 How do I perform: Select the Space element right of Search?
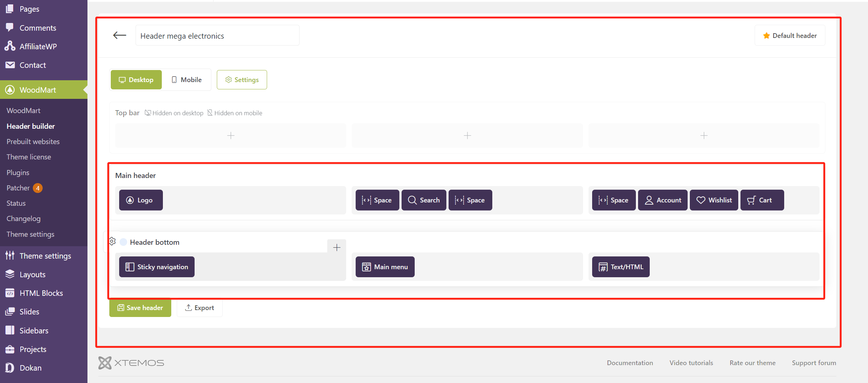(x=470, y=200)
